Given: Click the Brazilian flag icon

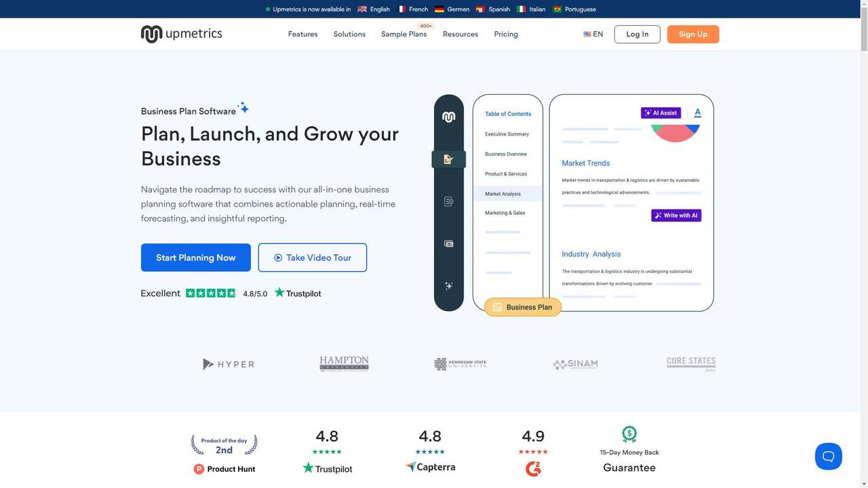Looking at the screenshot, I should (x=557, y=9).
